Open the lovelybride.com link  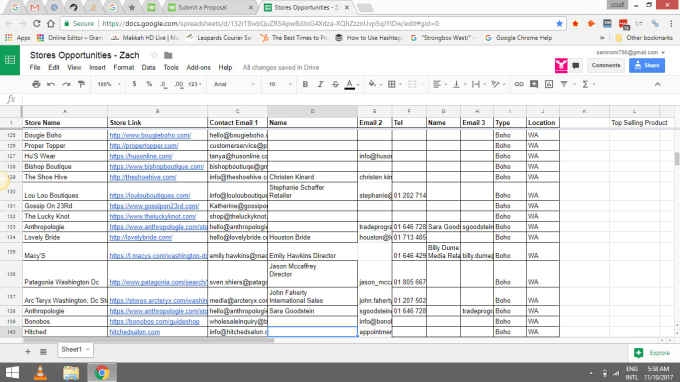tap(141, 238)
